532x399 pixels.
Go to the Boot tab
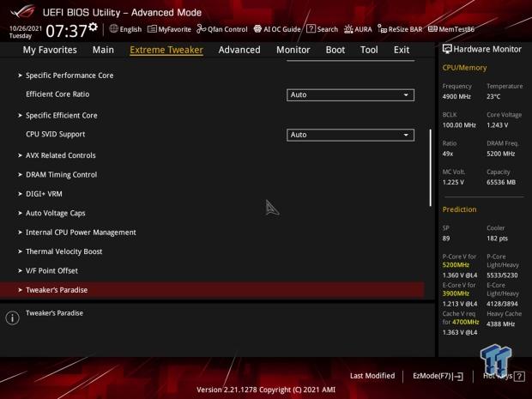[336, 50]
